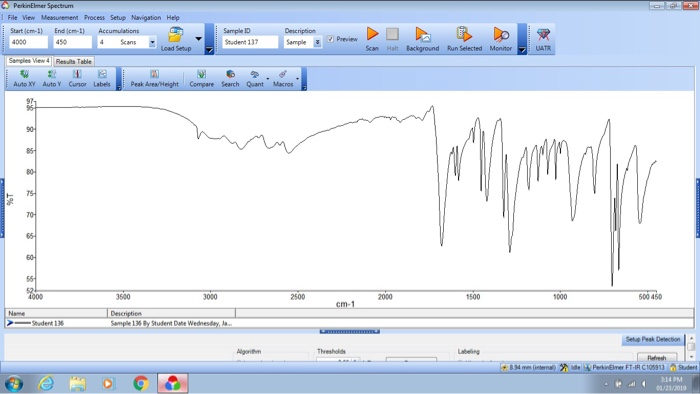Toggle the Labels display button
The image size is (700, 394).
(x=102, y=79)
